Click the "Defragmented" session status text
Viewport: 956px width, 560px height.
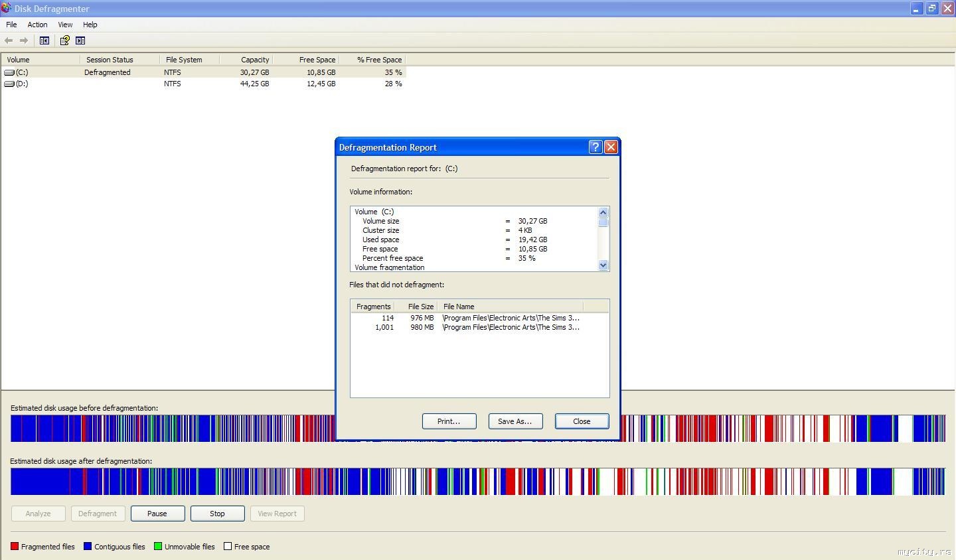pos(108,72)
